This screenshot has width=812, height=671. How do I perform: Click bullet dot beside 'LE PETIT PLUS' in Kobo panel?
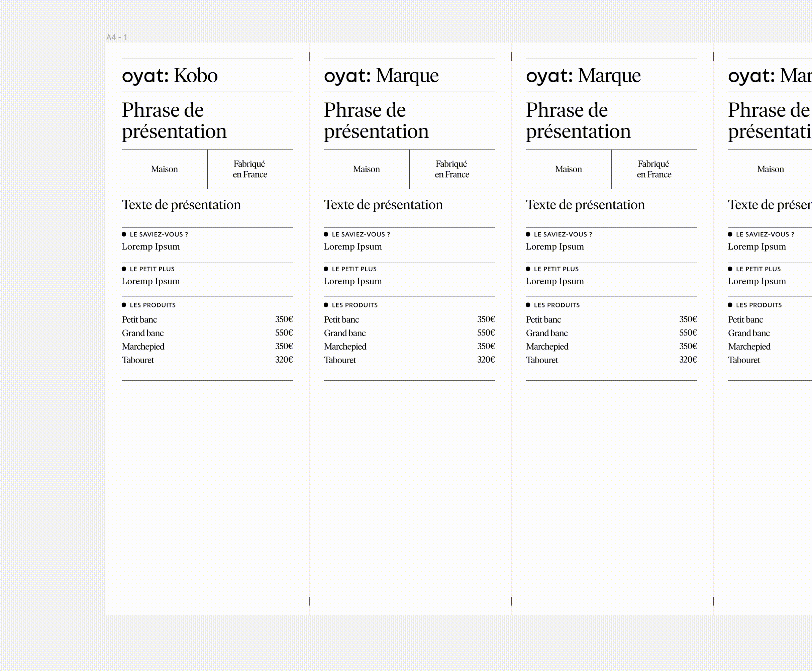coord(124,269)
